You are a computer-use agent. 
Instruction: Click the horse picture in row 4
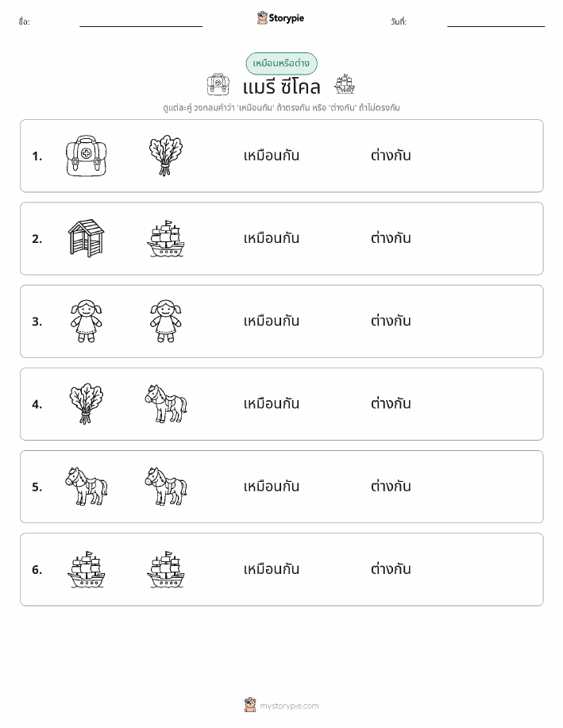[166, 404]
